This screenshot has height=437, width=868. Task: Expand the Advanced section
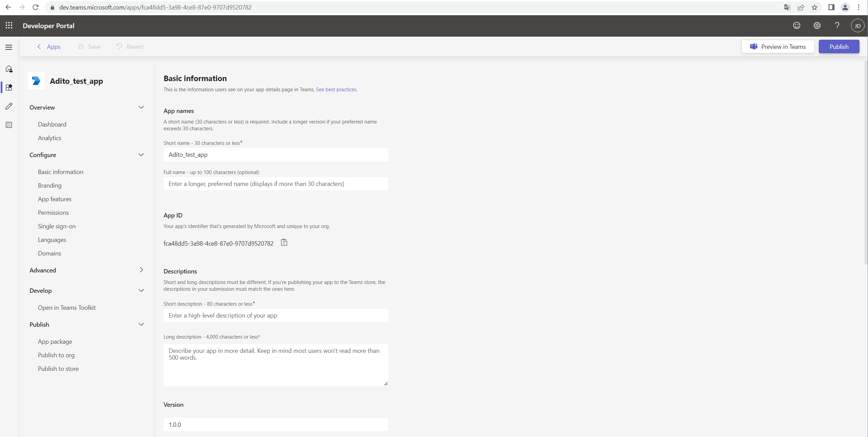coord(141,270)
